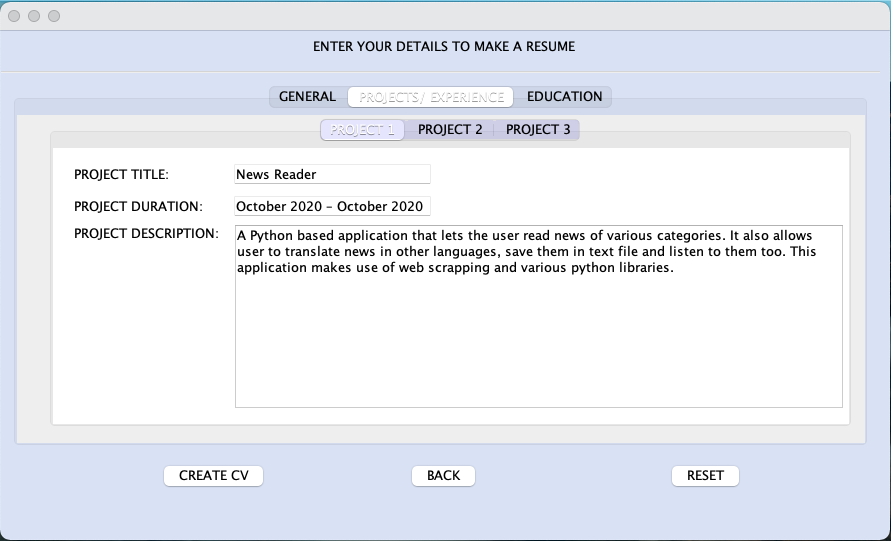This screenshot has height=541, width=891.
Task: Focus the project duration input field
Action: pyautogui.click(x=332, y=207)
